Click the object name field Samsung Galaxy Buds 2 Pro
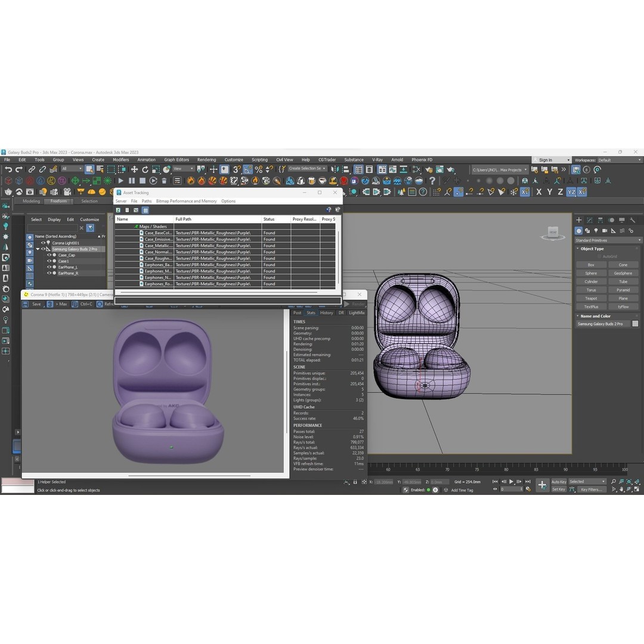644x644 pixels. (x=602, y=324)
